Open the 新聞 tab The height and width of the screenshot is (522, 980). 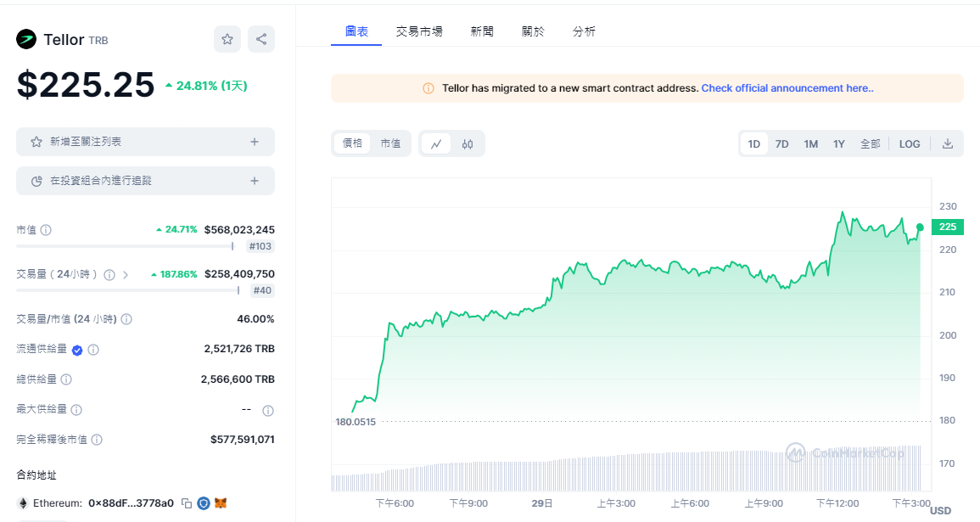click(x=482, y=31)
